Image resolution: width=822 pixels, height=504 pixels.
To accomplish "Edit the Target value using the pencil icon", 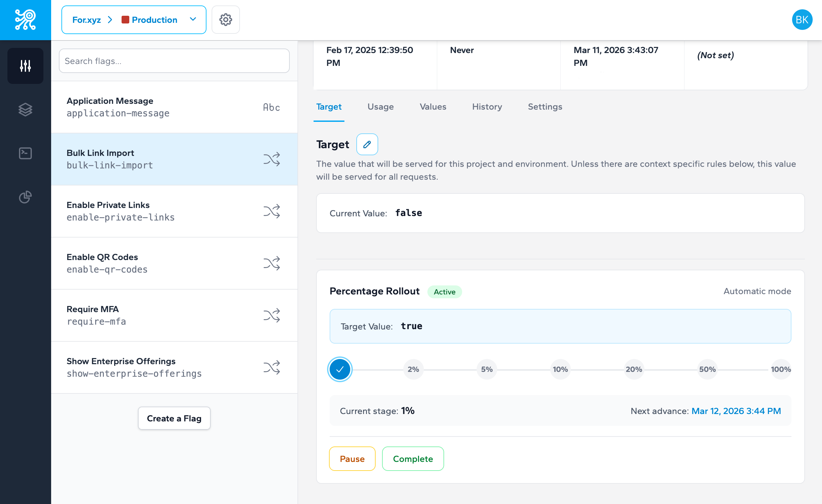I will pyautogui.click(x=367, y=144).
